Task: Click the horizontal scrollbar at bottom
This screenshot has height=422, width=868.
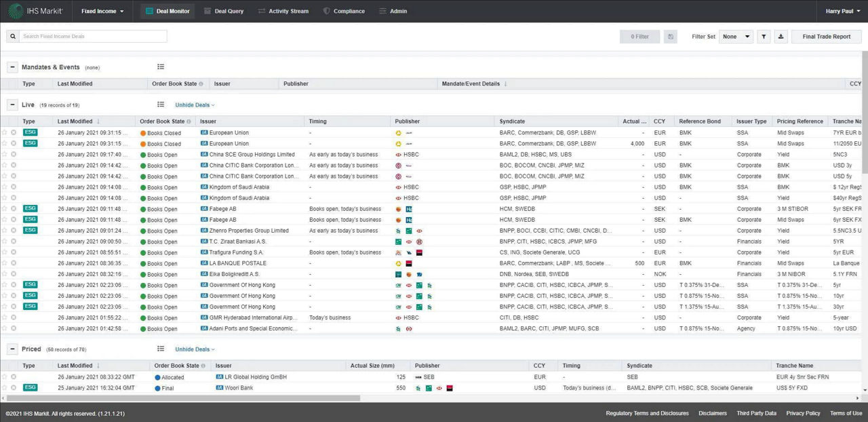Action: tap(183, 398)
